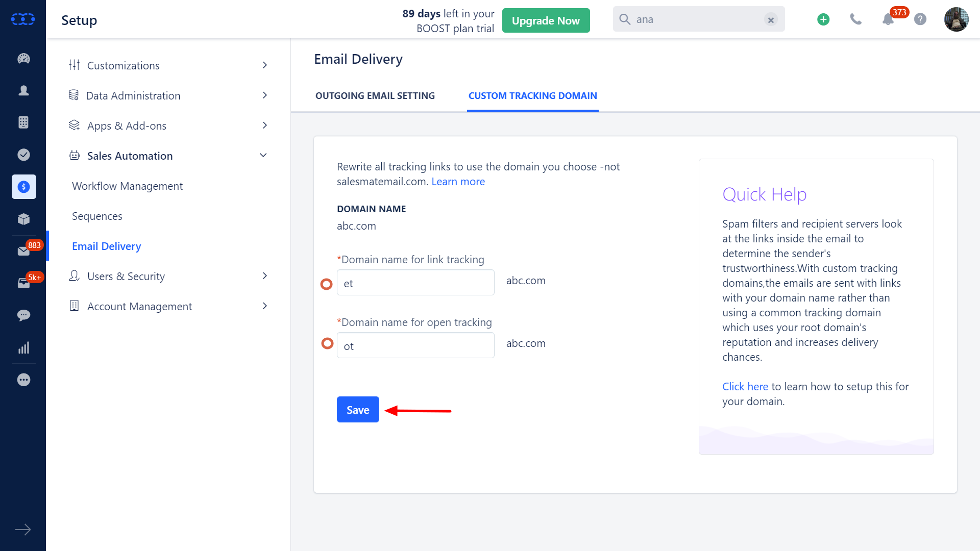The image size is (980, 551).
Task: Open chat bubble icon in sidebar
Action: [23, 315]
